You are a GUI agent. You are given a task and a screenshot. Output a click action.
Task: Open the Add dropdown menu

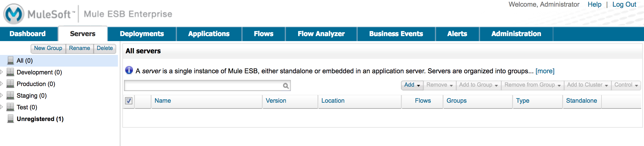tap(412, 85)
